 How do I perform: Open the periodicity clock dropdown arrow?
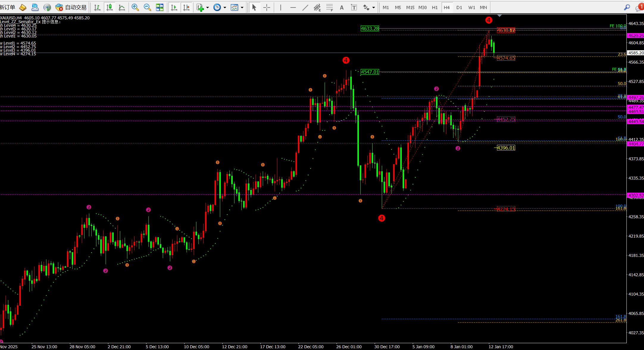225,7
